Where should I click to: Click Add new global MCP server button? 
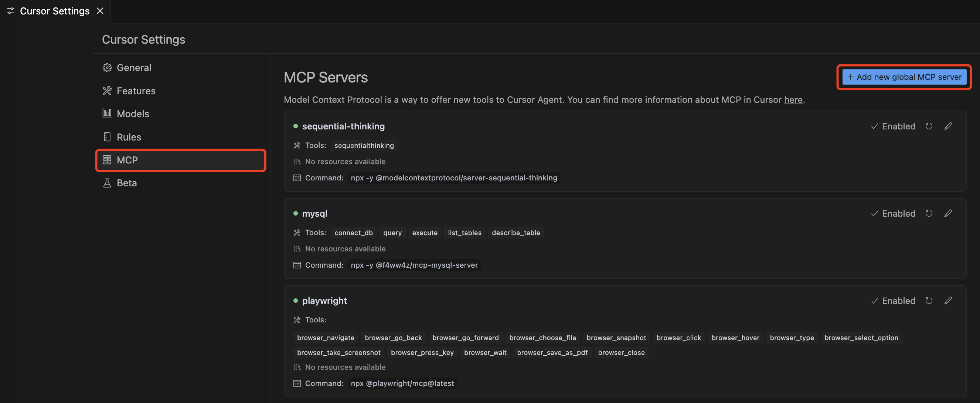click(x=904, y=77)
